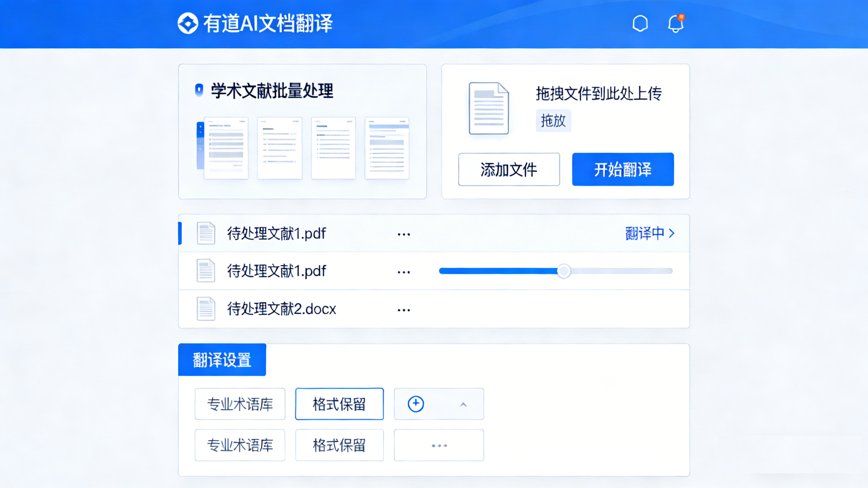Select the file icon beside 待处理文献1.pdf
Viewport: 868px width, 488px height.
coord(205,233)
